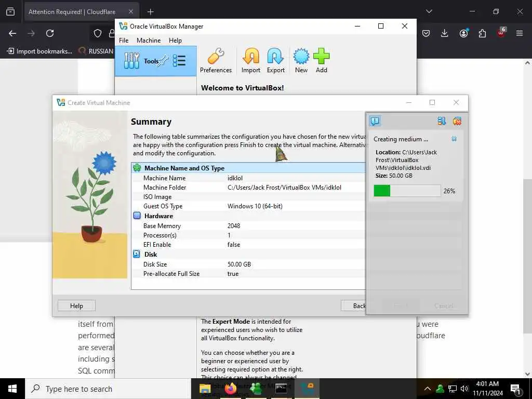Click the network icon in system tray
The image size is (532, 399).
(x=453, y=389)
